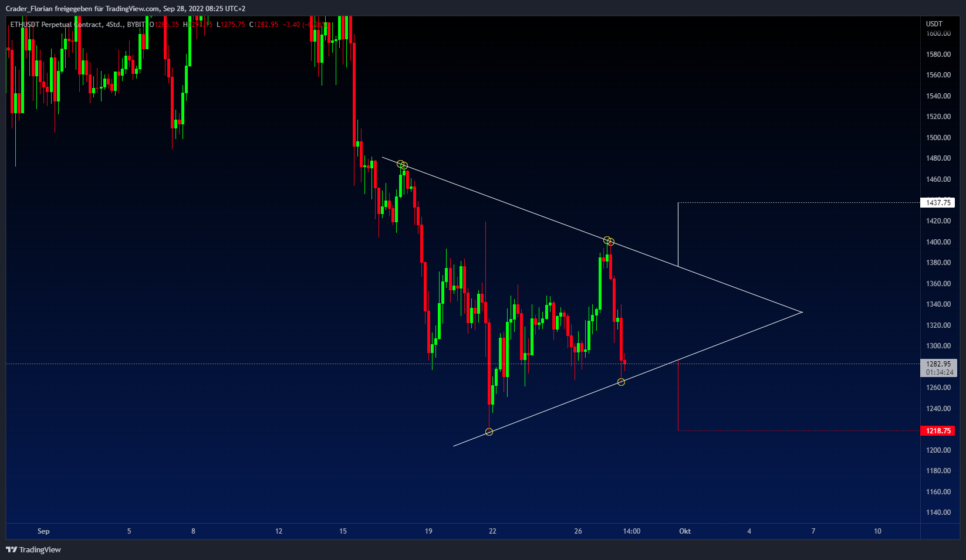
Task: Click the Okt label on time axis
Action: [x=685, y=531]
